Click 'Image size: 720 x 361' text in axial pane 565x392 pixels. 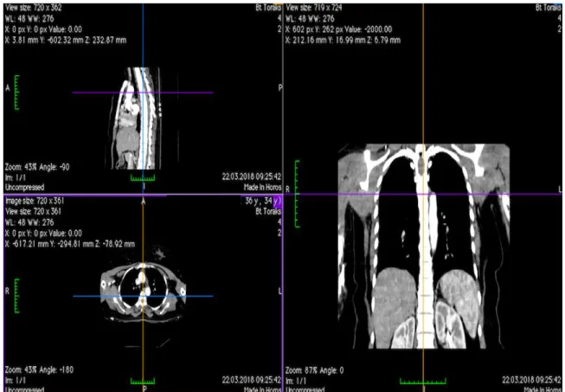[x=35, y=201]
